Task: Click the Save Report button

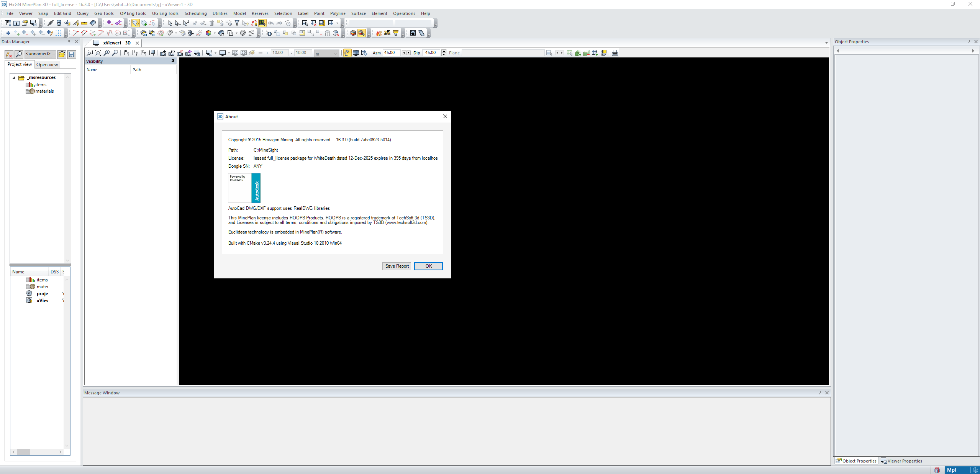Action: [x=397, y=266]
